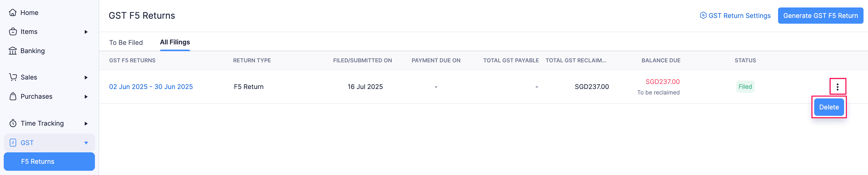This screenshot has height=175, width=868.
Task: Click the GST percent icon
Action: [x=13, y=143]
